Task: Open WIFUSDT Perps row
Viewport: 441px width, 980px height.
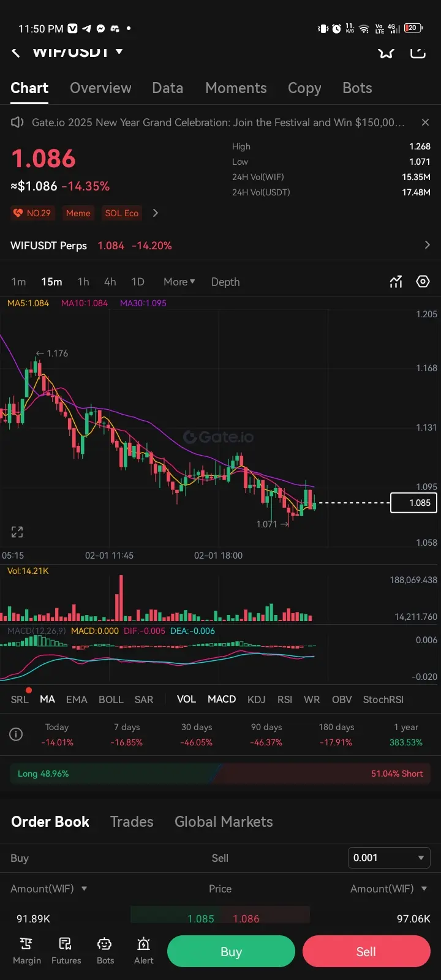Action: click(221, 246)
